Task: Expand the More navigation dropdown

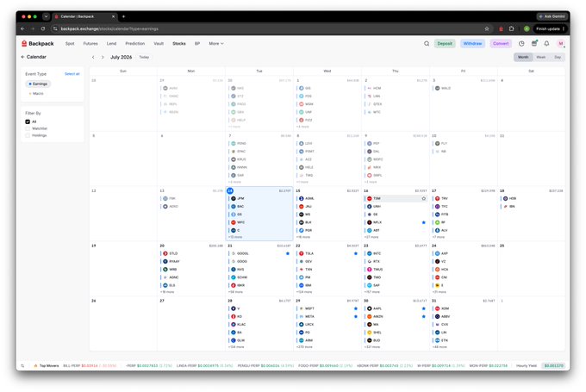Action: [x=216, y=44]
